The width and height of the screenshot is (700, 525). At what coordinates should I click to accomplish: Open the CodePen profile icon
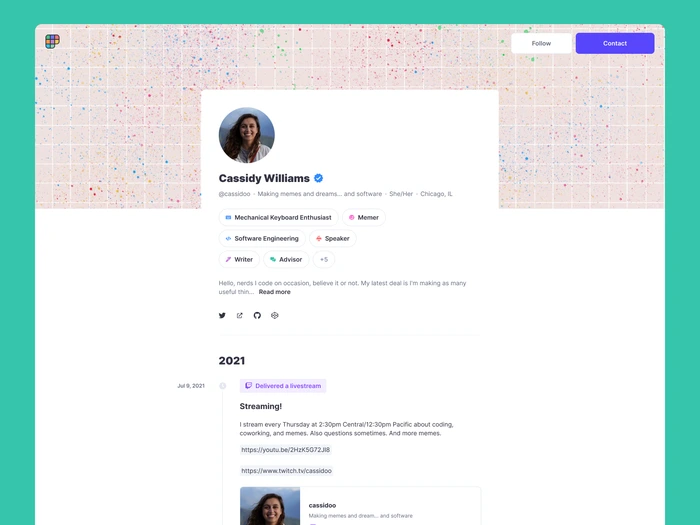click(x=275, y=316)
